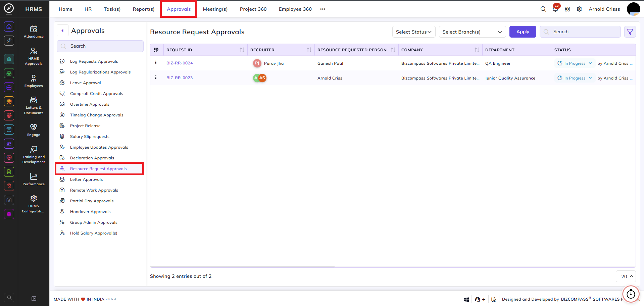
Task: Open the apps grid icon
Action: (567, 9)
